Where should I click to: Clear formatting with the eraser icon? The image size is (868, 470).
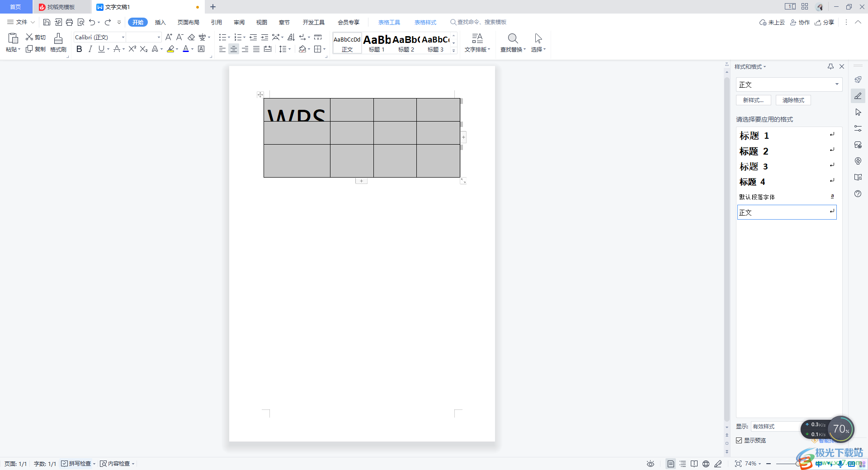pos(191,37)
